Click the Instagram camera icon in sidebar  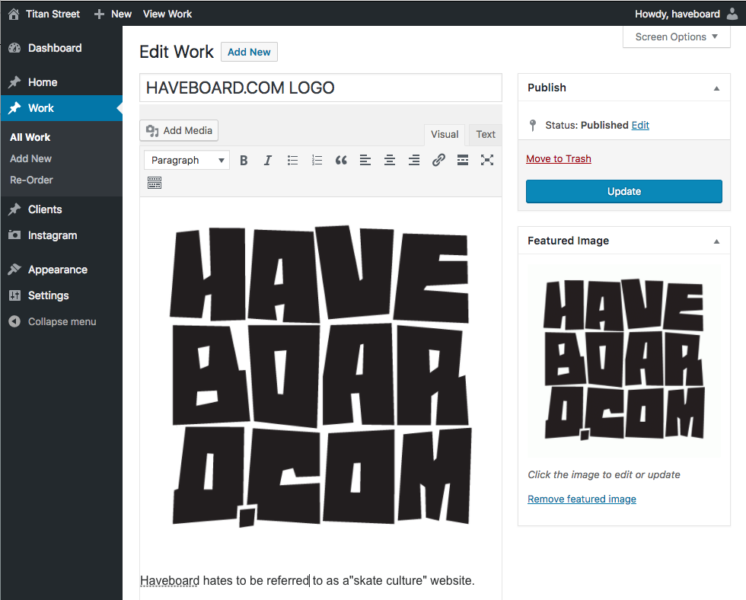(15, 235)
